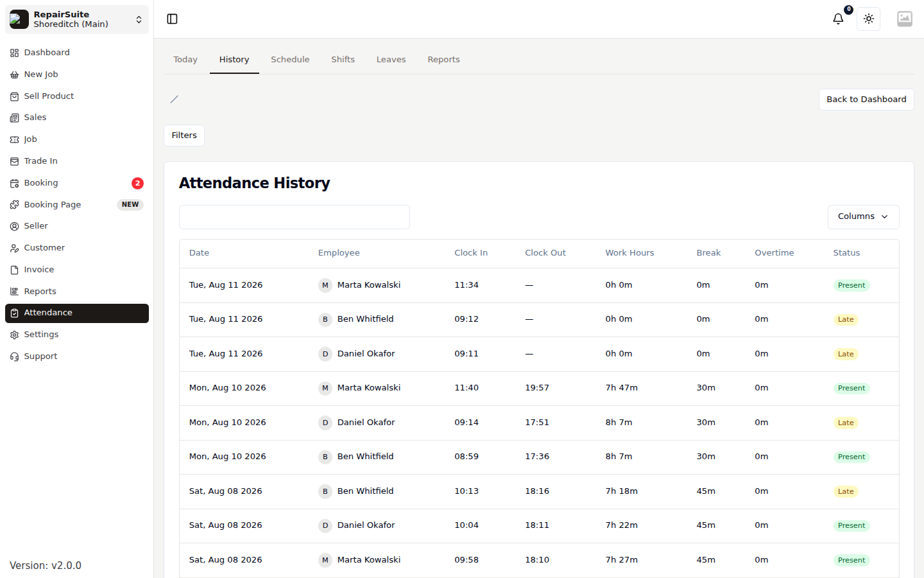Click the Seller person icon
Image resolution: width=924 pixels, height=578 pixels.
[x=14, y=226]
